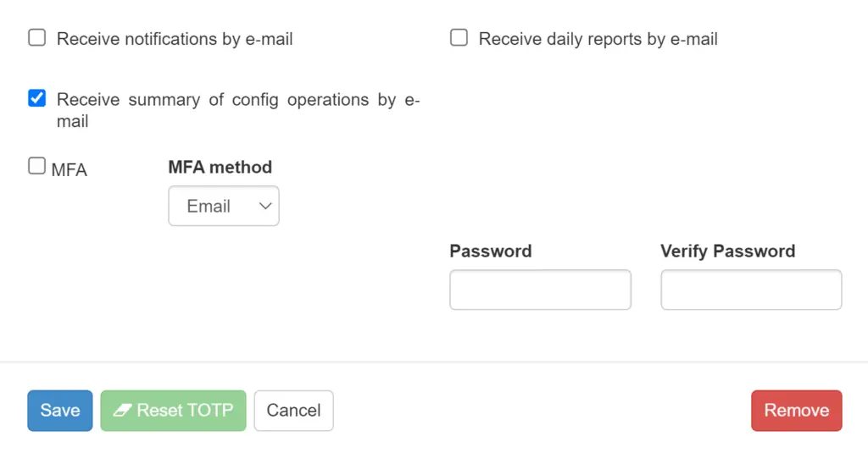The image size is (868, 453).
Task: Click the bold 'MFA method' heading
Action: point(220,167)
